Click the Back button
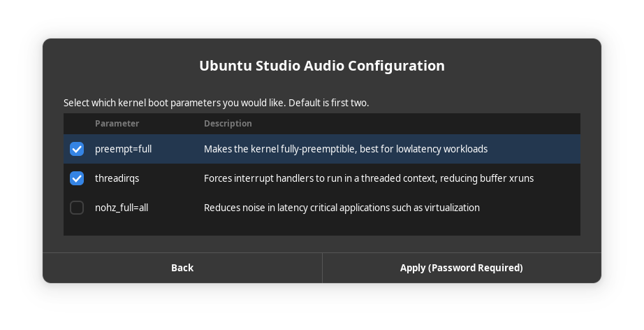 point(182,268)
